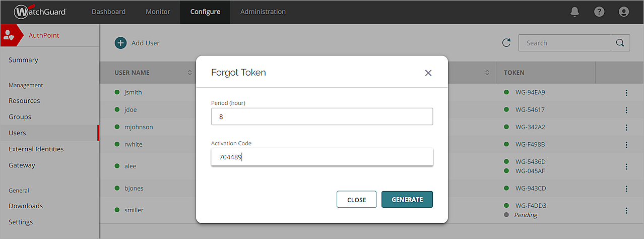The height and width of the screenshot is (239, 644).
Task: Open the help question mark icon
Action: click(599, 12)
